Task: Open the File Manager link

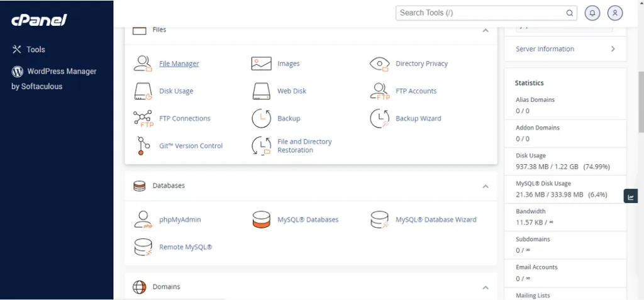Action: (x=179, y=64)
